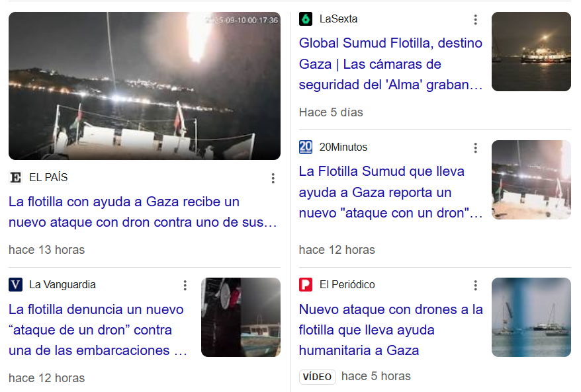Viewport: 581px width, 392px height.
Task: Open the El País article options menu
Action: point(273,178)
